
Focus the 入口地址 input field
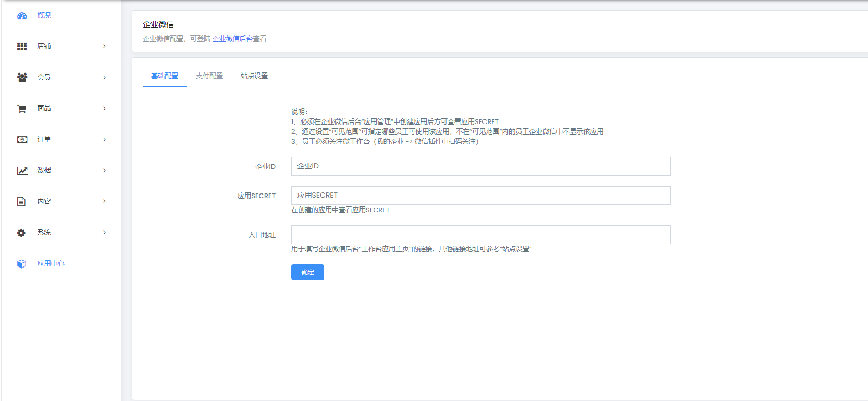point(480,235)
